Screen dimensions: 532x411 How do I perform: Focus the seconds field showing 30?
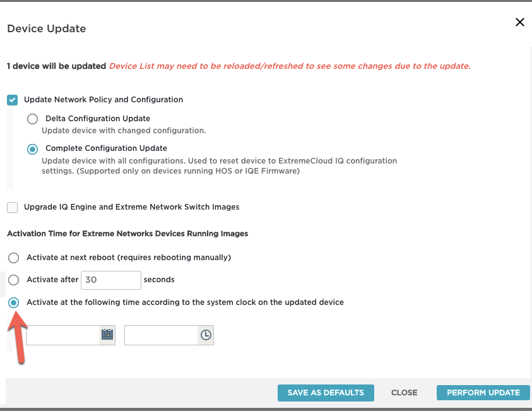click(111, 280)
